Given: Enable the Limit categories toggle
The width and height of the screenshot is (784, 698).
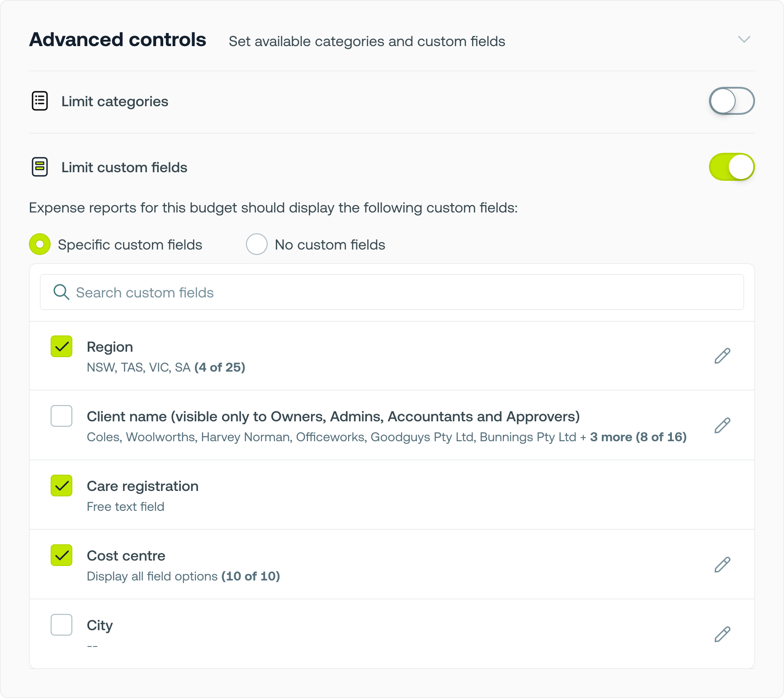Looking at the screenshot, I should [731, 101].
